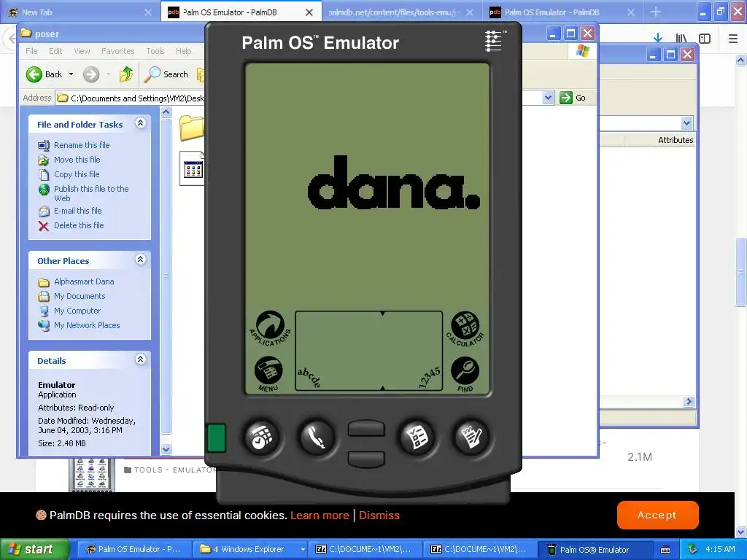Click Copy this file

click(76, 174)
